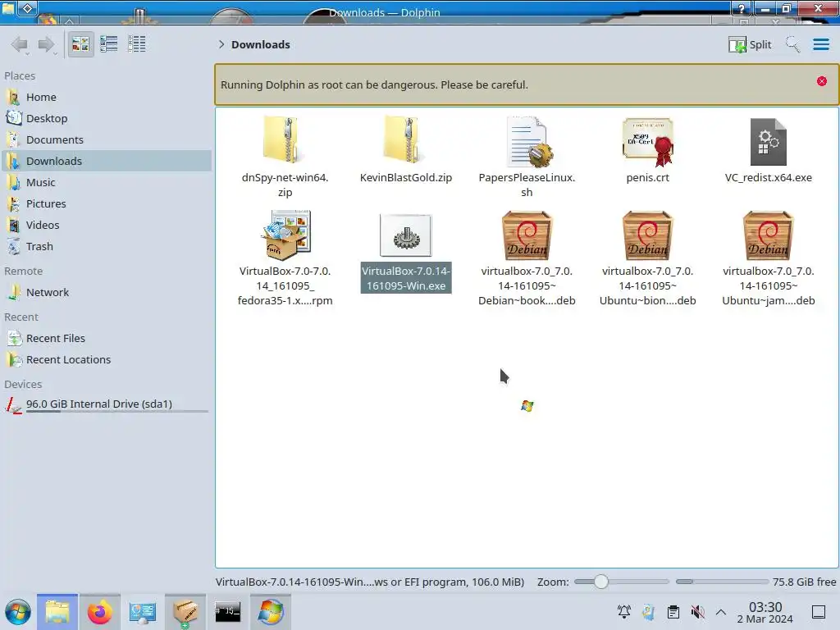The image size is (840, 630).
Task: Switch to Compact view mode
Action: [109, 44]
